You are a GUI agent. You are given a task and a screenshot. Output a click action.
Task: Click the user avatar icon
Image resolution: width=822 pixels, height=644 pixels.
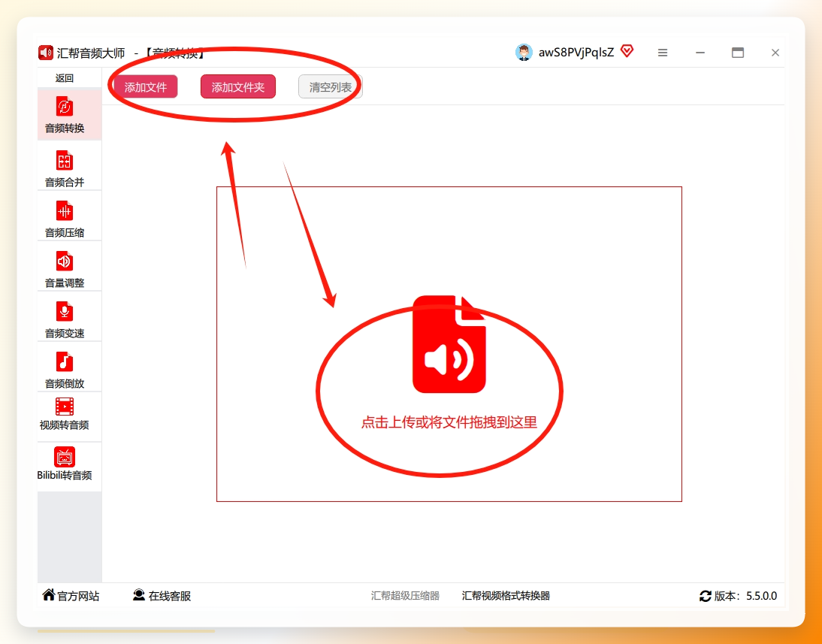click(524, 53)
